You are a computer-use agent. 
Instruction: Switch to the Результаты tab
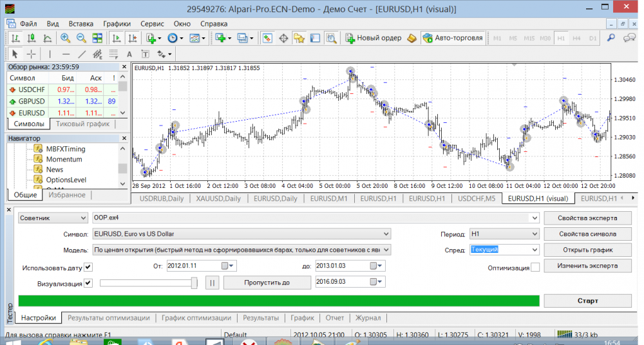click(x=261, y=318)
